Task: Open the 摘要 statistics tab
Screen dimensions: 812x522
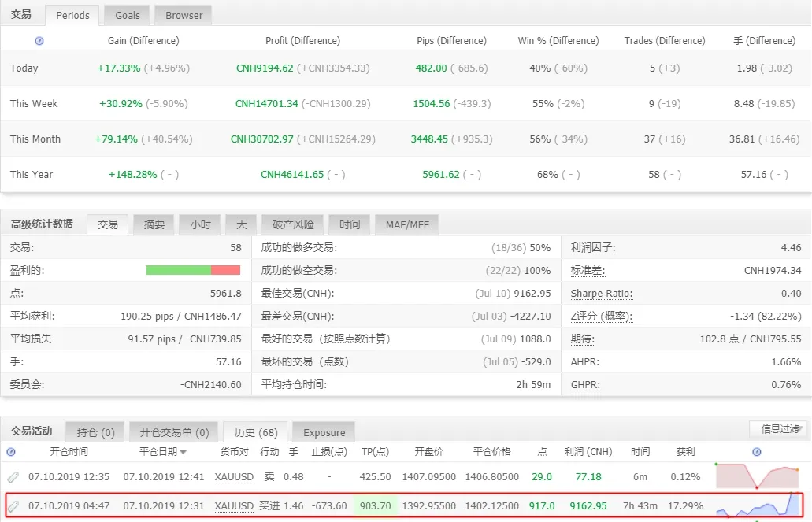Action: (x=154, y=224)
